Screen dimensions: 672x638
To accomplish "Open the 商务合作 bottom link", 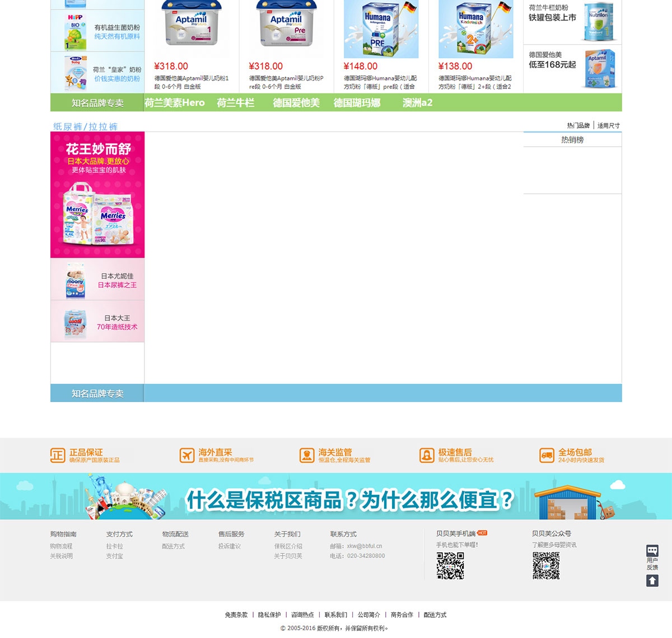I will (x=402, y=614).
